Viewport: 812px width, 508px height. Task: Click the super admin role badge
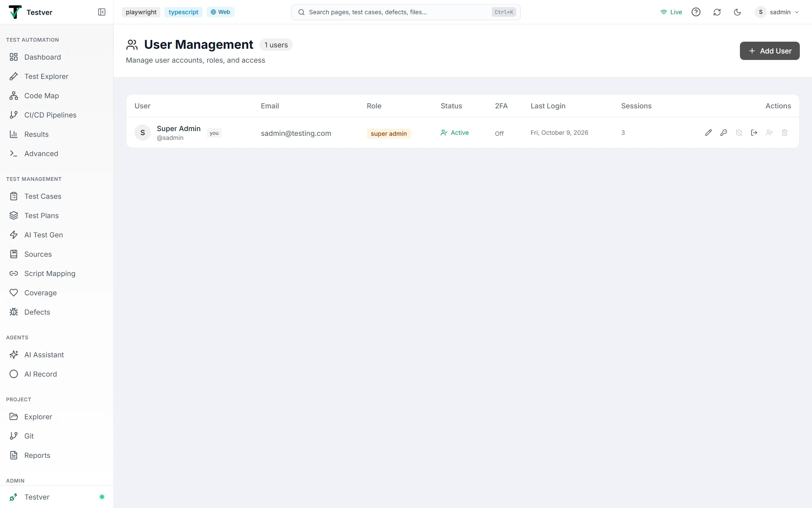coord(389,134)
